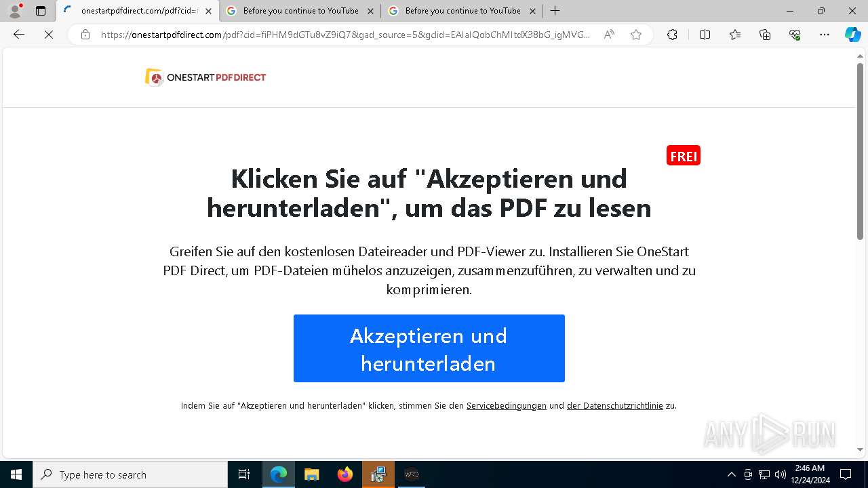Close the second Before you continue to YouTube tab
Viewport: 868px width, 488px height.
(x=532, y=11)
